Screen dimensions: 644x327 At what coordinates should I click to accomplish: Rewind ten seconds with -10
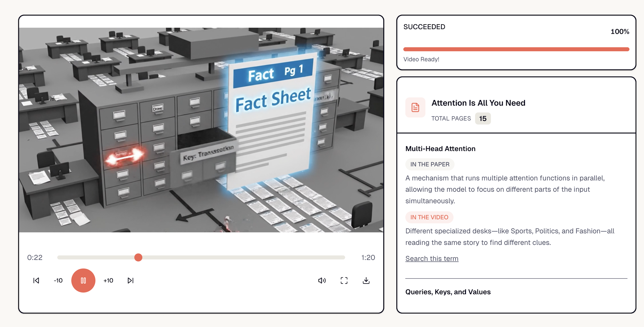58,280
